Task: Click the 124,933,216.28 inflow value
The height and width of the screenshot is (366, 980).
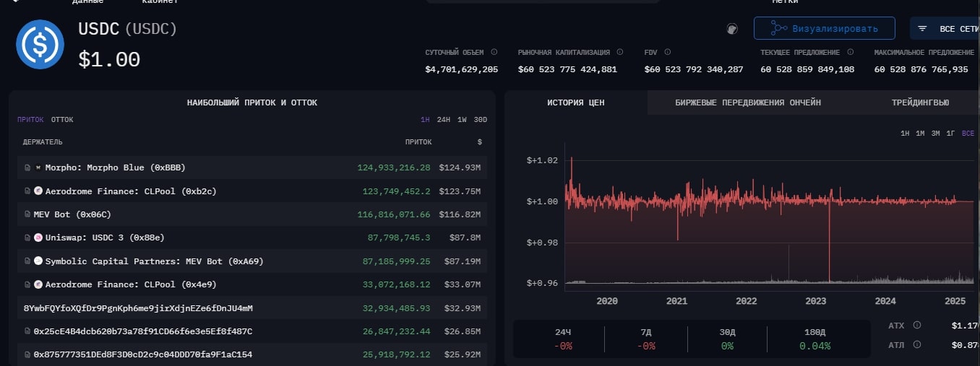Action: point(394,167)
